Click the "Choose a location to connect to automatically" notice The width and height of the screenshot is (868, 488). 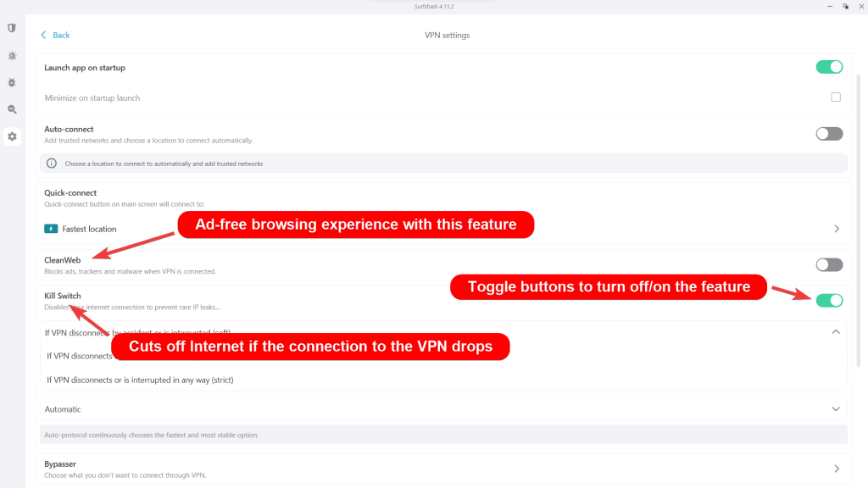point(164,164)
